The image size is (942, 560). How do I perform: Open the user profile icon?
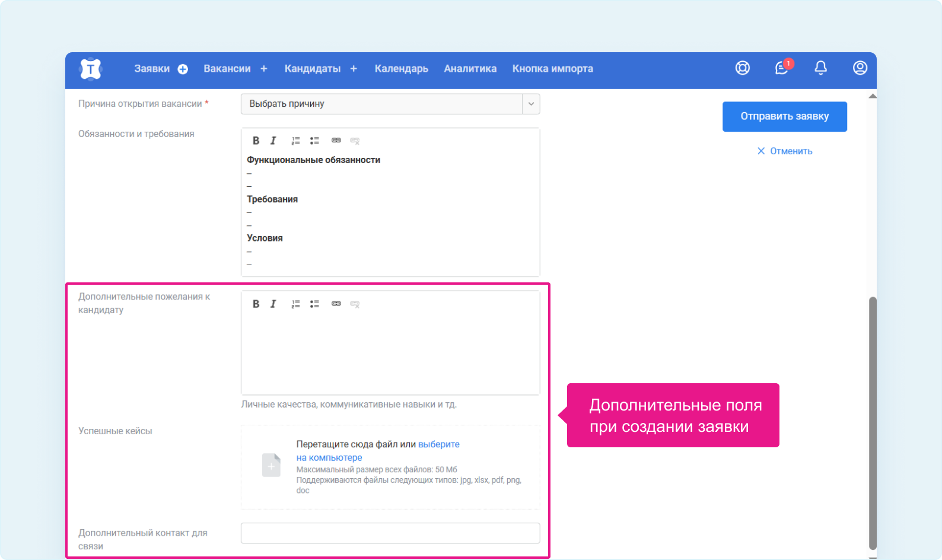click(860, 68)
